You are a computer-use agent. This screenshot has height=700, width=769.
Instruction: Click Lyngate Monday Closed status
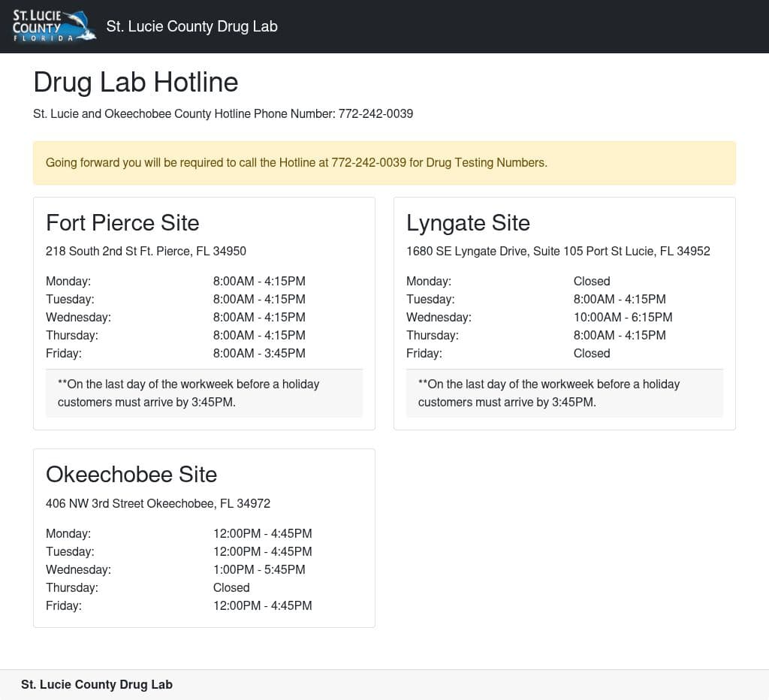(591, 281)
